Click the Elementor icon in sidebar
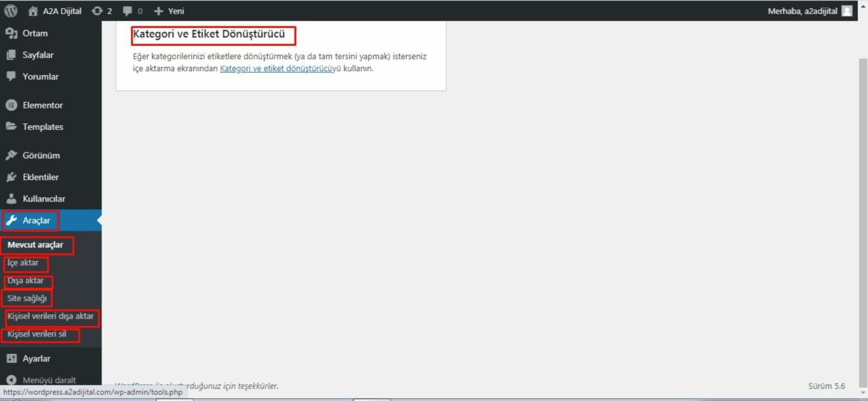Screen dimensions: 868x401 [x=11, y=105]
